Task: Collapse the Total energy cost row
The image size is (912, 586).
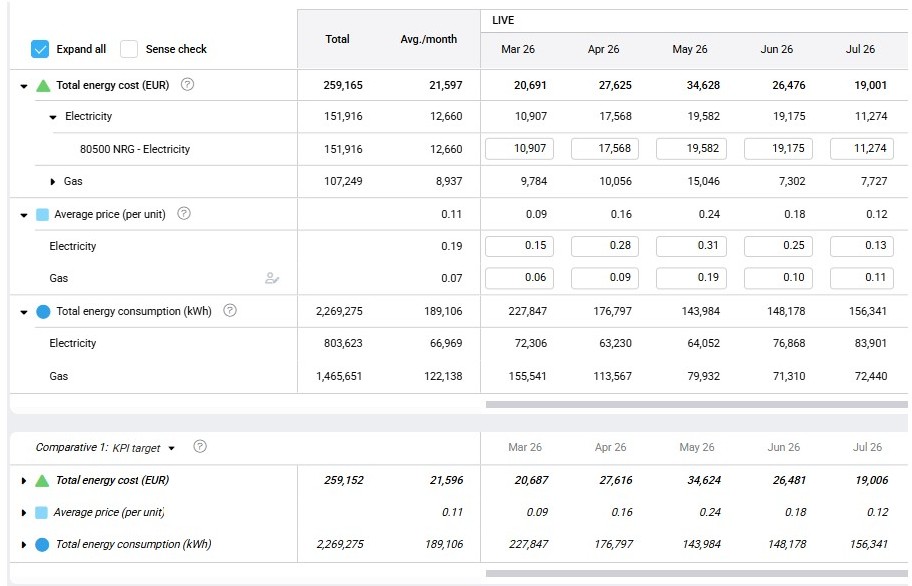Action: click(22, 85)
